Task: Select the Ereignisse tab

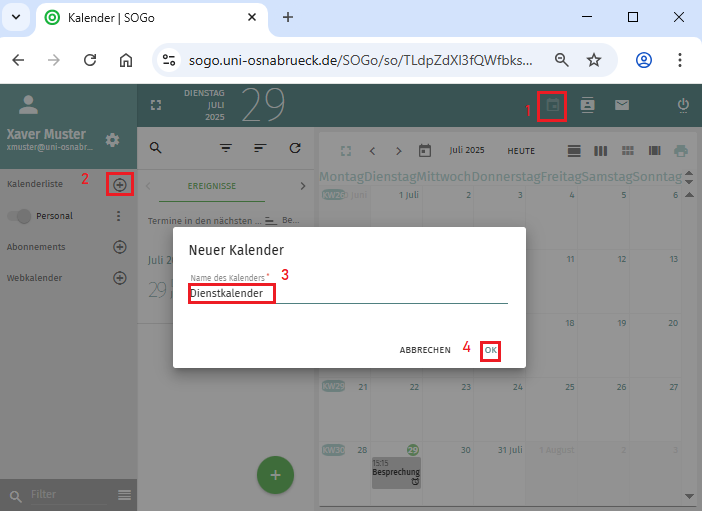Action: click(212, 186)
